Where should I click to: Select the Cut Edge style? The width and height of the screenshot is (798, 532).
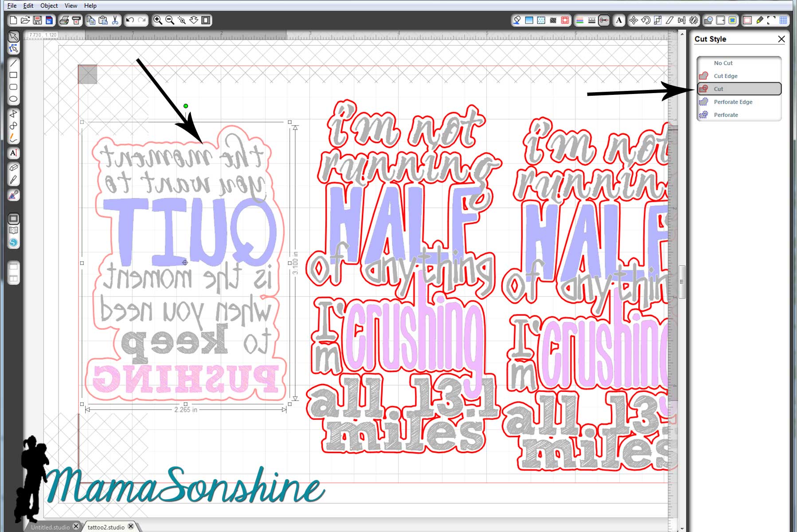pos(725,76)
